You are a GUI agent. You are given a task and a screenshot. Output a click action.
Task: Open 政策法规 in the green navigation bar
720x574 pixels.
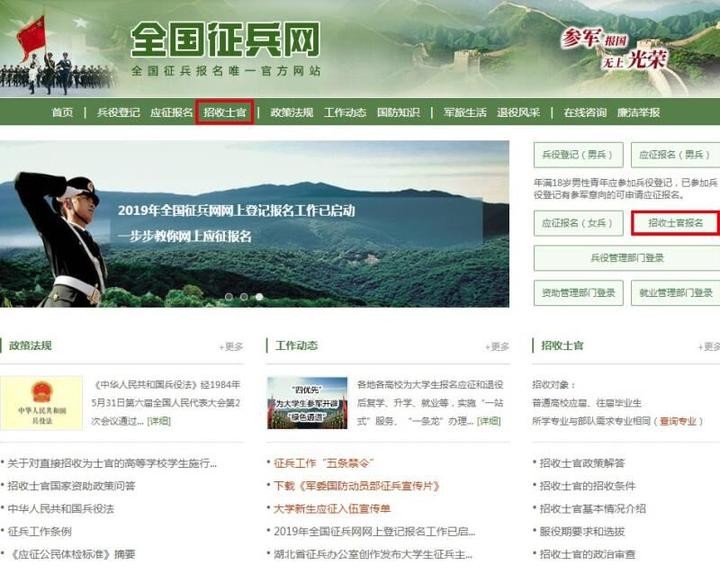[x=292, y=113]
